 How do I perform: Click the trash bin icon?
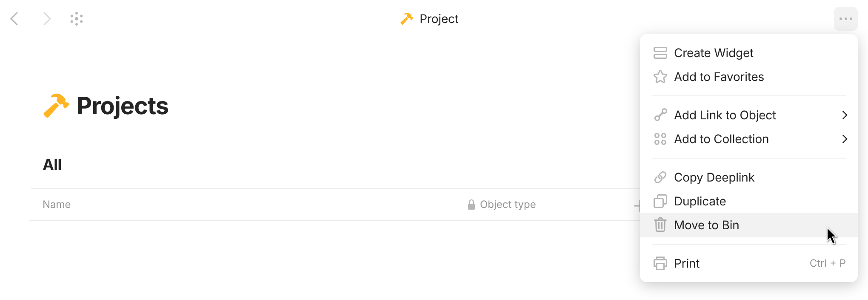(x=660, y=225)
